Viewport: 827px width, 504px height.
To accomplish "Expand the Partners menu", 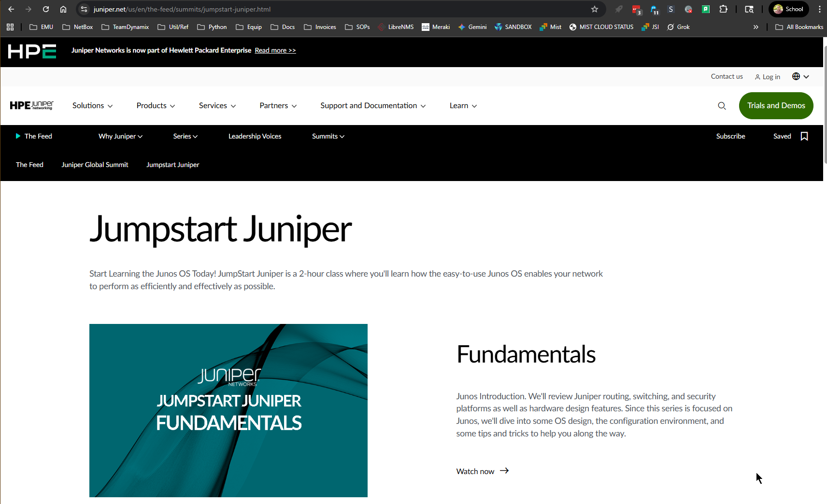I will [278, 106].
